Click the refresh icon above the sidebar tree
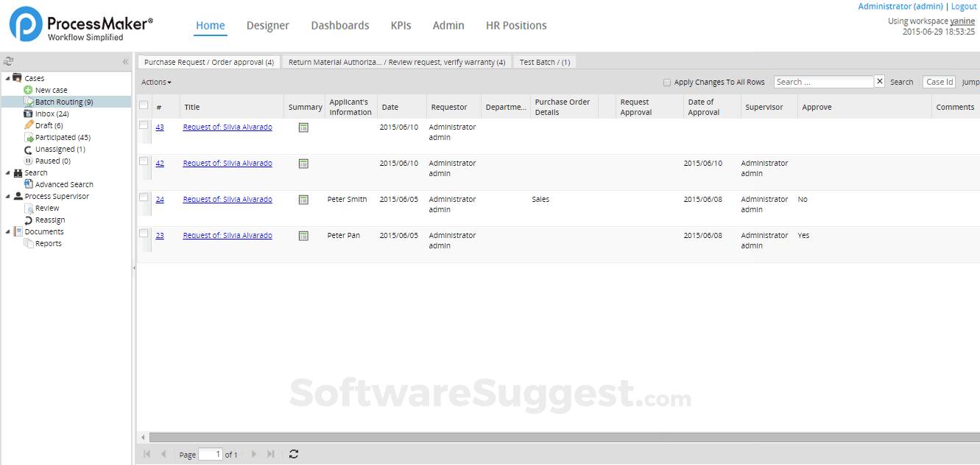The height and width of the screenshot is (465, 980). coord(9,61)
